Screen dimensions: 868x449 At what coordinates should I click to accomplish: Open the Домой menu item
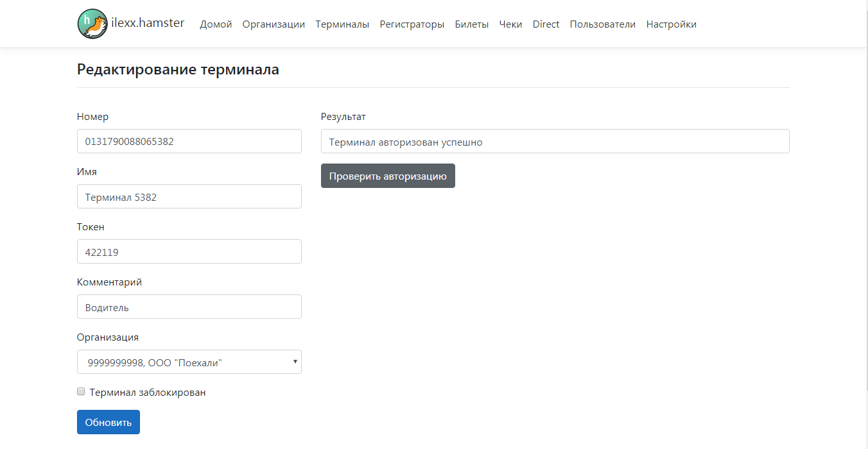[216, 24]
